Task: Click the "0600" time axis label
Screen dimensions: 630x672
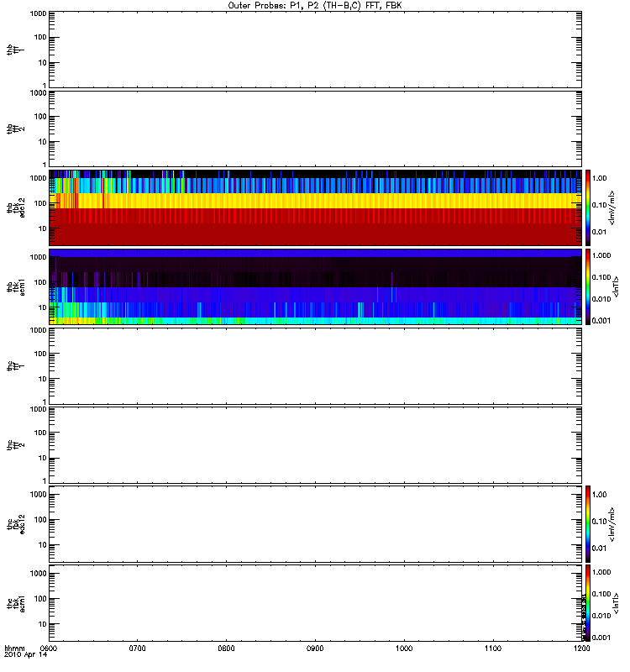Action: pyautogui.click(x=48, y=648)
